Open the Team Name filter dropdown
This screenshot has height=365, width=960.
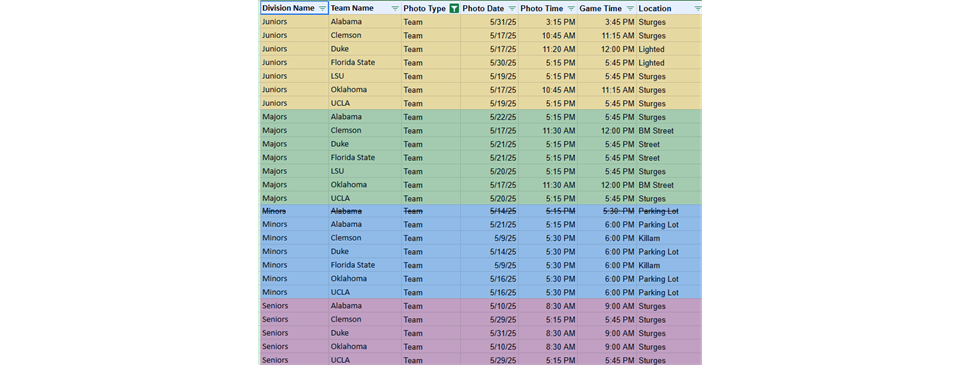coord(395,9)
